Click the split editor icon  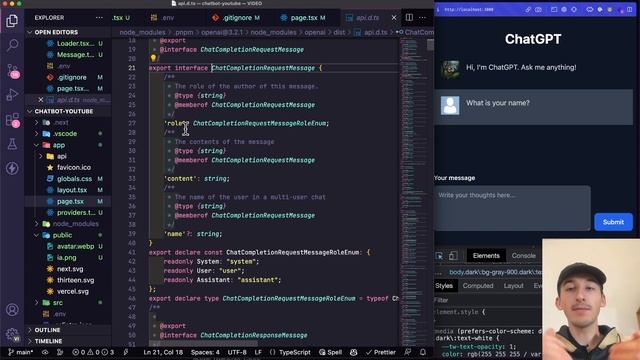click(409, 18)
